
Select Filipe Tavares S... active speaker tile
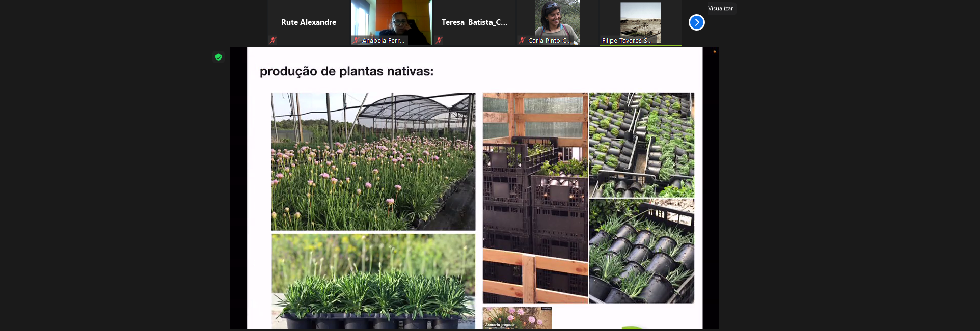[x=640, y=22]
